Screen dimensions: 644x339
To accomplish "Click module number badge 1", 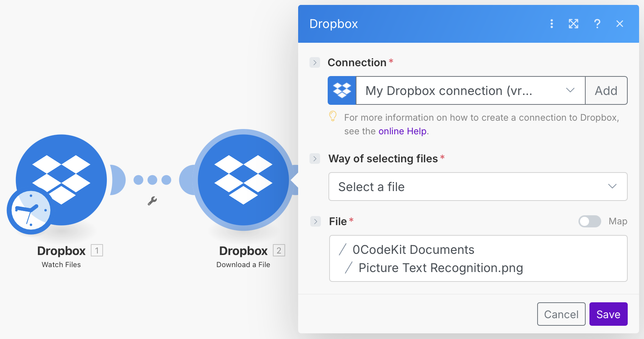I will tap(97, 250).
